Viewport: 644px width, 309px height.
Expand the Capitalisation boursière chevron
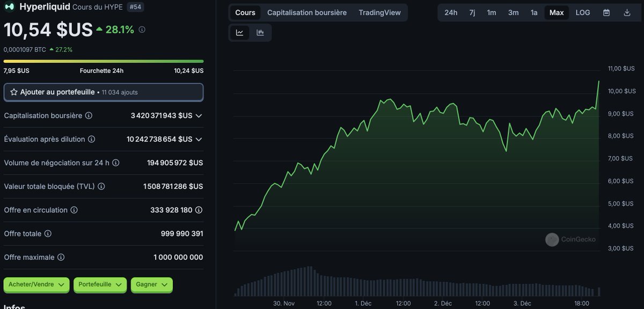[x=199, y=115]
